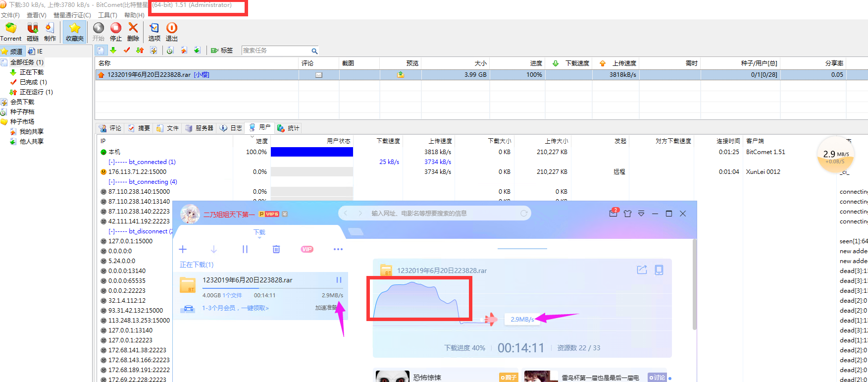Viewport: 868px width, 382px height.
Task: Open Xunlei skin shirt icon
Action: point(628,214)
